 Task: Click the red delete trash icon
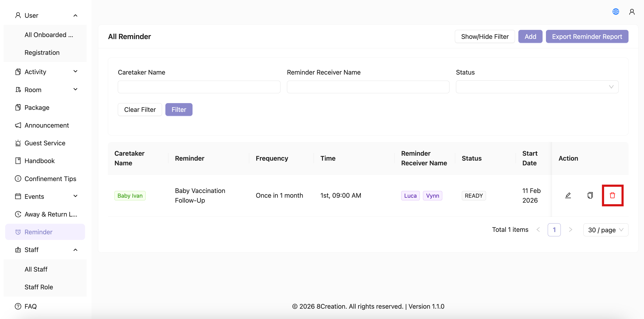612,195
